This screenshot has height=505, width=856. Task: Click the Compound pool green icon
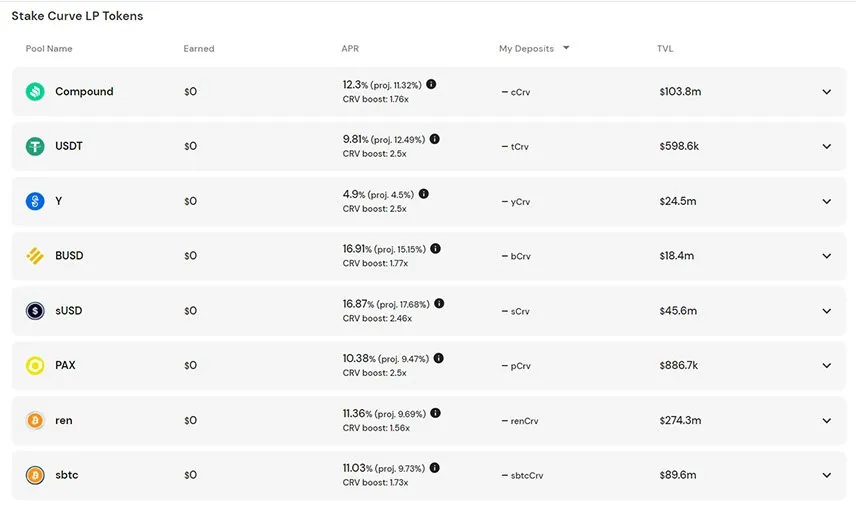[x=35, y=91]
